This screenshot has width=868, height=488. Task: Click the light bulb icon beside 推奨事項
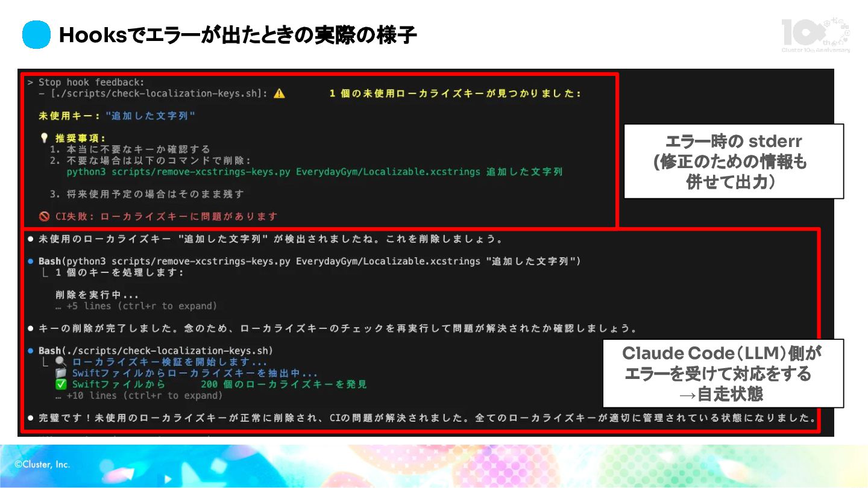pyautogui.click(x=43, y=138)
